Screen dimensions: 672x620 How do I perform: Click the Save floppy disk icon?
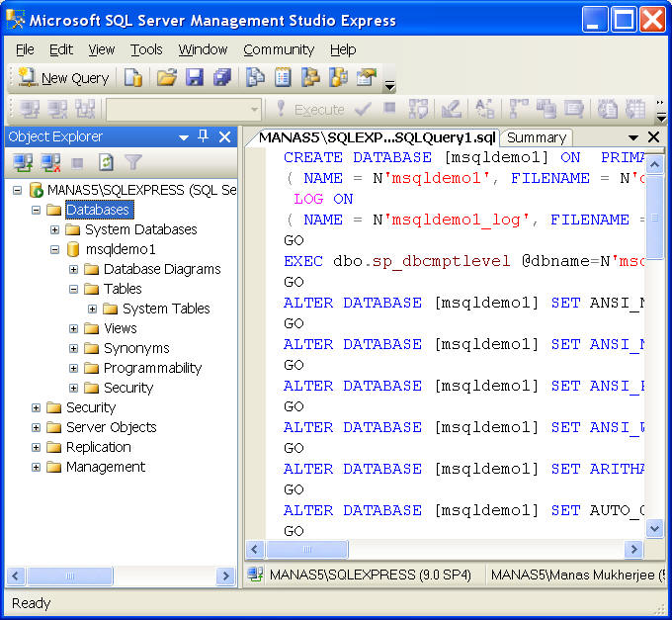[195, 77]
